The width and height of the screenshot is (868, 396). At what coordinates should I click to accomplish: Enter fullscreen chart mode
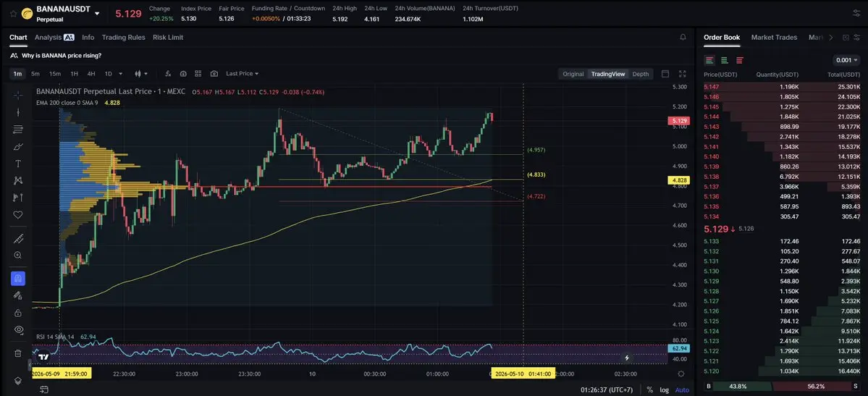point(682,74)
